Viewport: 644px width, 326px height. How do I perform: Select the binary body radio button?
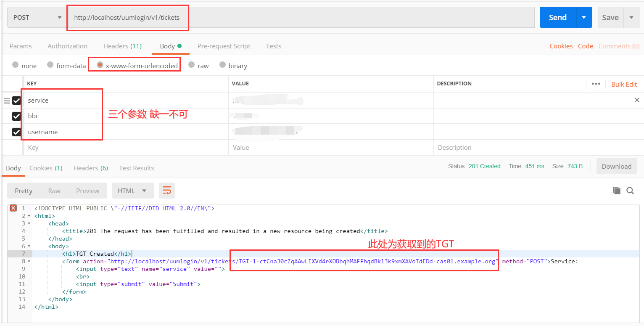coord(223,65)
